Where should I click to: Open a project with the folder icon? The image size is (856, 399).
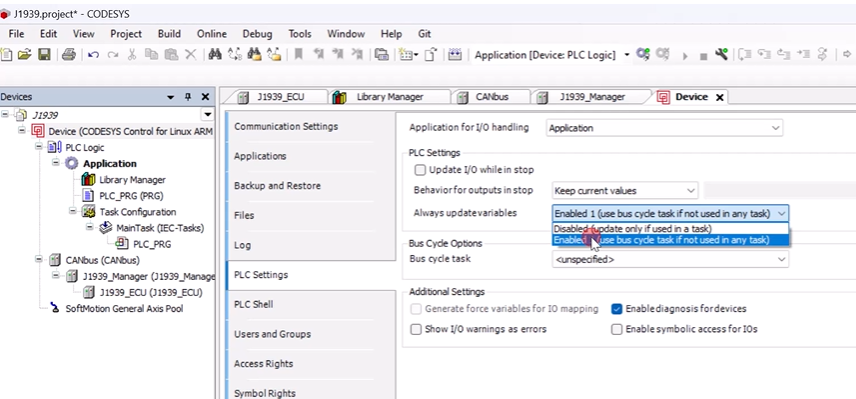[x=25, y=55]
